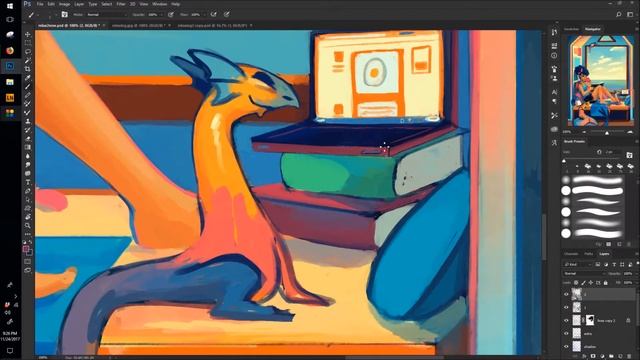Lock layer position icon in Layers panel
Viewport: 640px width, 360px height.
click(x=591, y=282)
